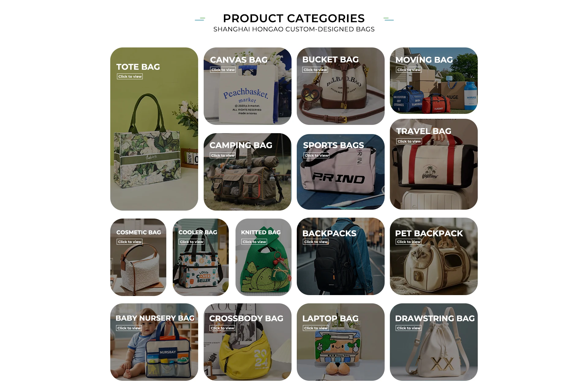588x386 pixels.
Task: Select the Camping Bag category image
Action: (247, 172)
